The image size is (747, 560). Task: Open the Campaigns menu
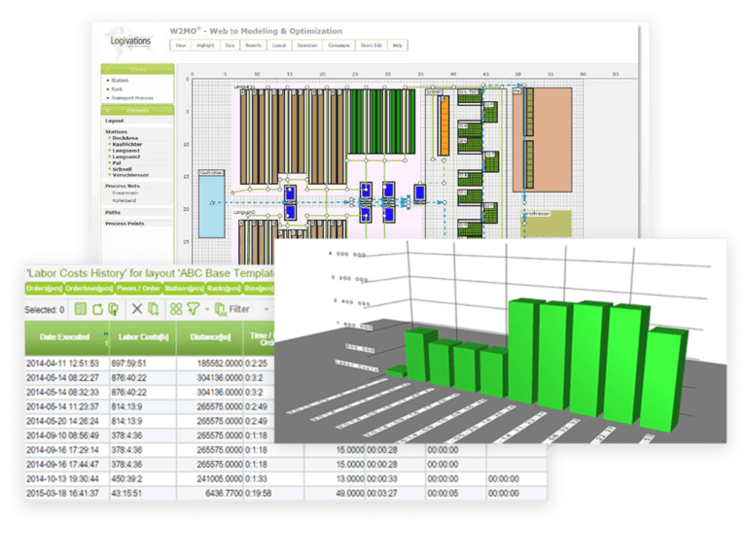click(x=339, y=45)
